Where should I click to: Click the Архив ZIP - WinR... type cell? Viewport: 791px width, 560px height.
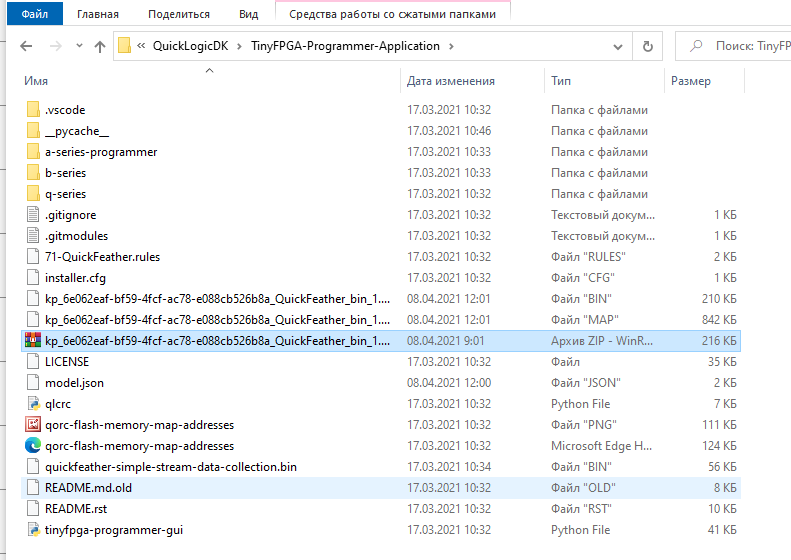point(602,341)
